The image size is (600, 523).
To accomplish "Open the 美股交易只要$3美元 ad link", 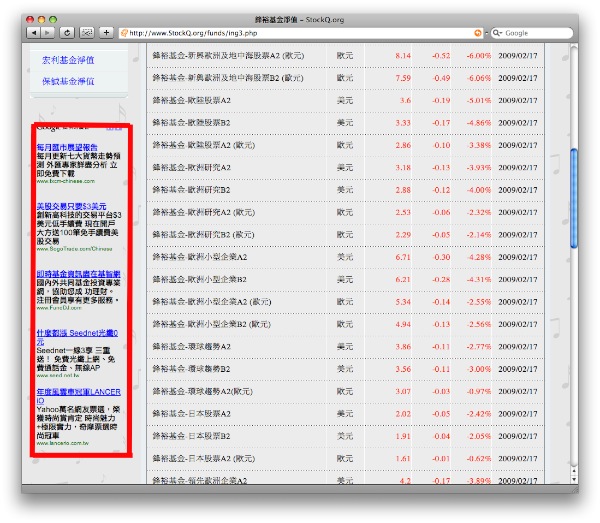I will tap(71, 205).
